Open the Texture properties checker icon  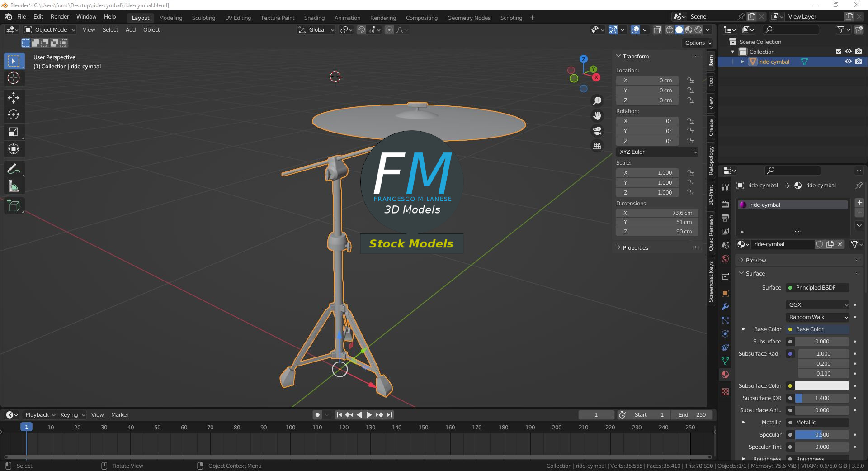coord(725,391)
